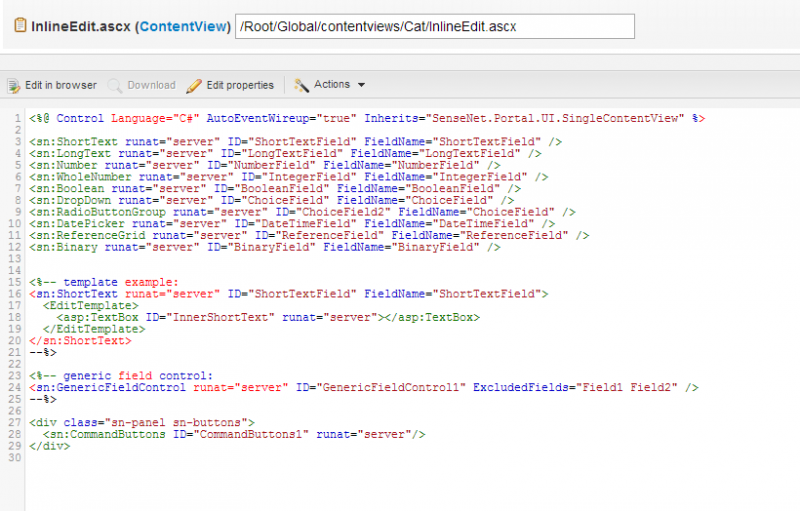This screenshot has width=800, height=511.
Task: Click the sn:CommandButtons line
Action: 234,435
